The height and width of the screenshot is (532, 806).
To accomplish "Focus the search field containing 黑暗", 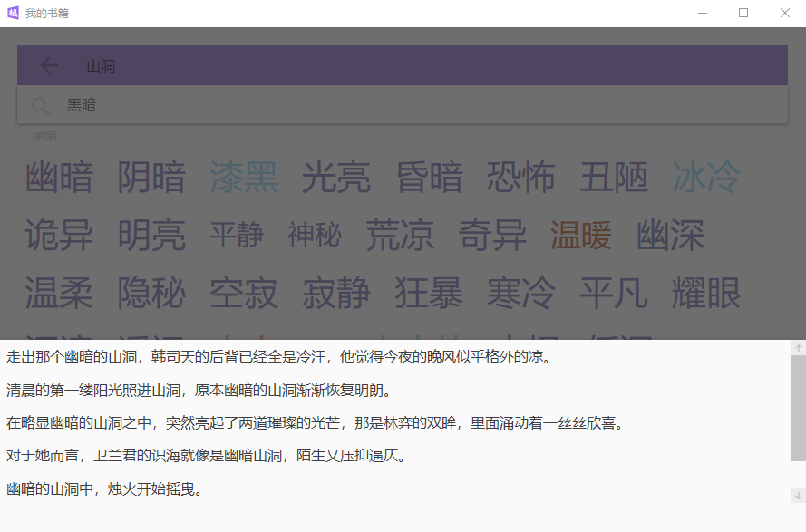I will (403, 105).
